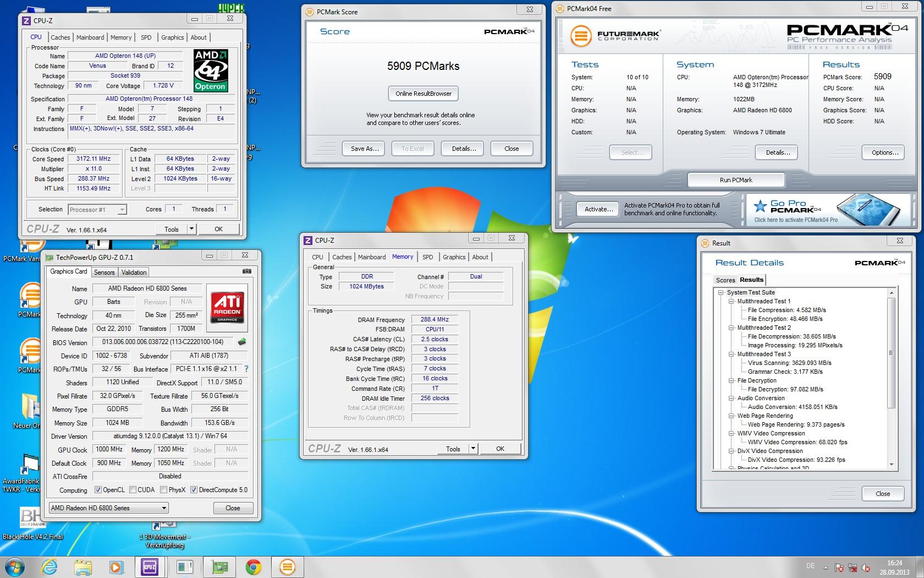Click the Core Speed value field in CPU-Z
Image resolution: width=924 pixels, height=578 pixels.
tap(94, 159)
